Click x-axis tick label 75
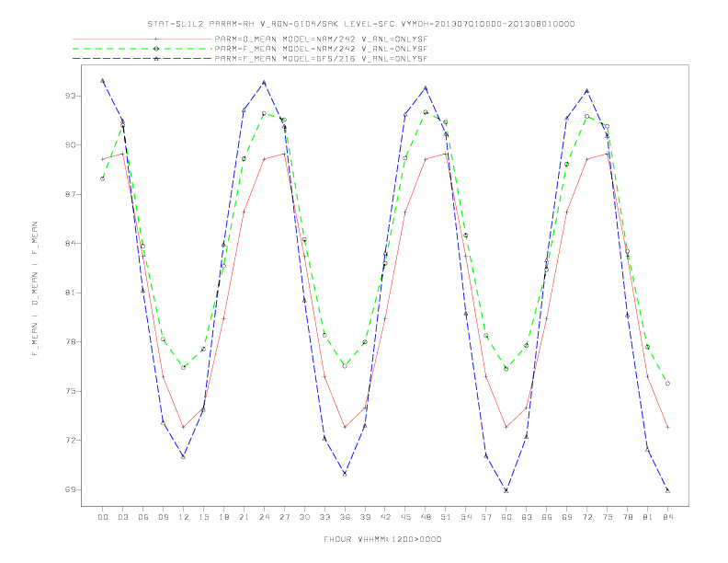 (607, 517)
